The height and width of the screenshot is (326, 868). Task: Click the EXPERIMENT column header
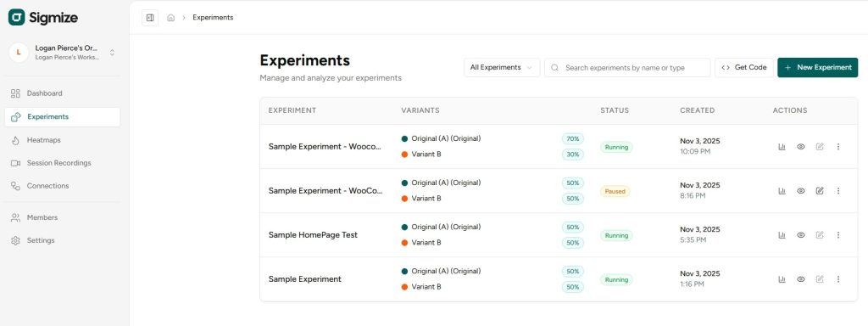(x=292, y=110)
